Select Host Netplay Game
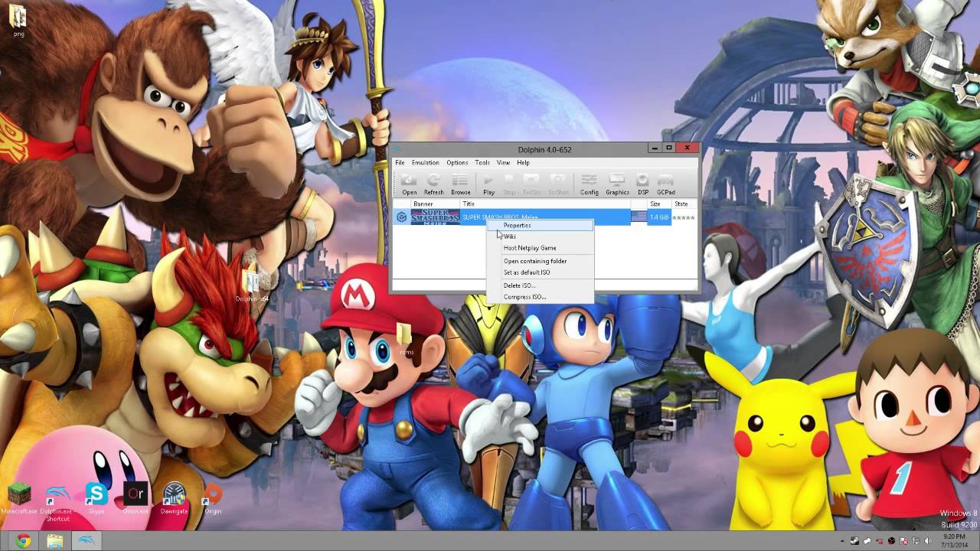This screenshot has width=980, height=551. (540, 248)
